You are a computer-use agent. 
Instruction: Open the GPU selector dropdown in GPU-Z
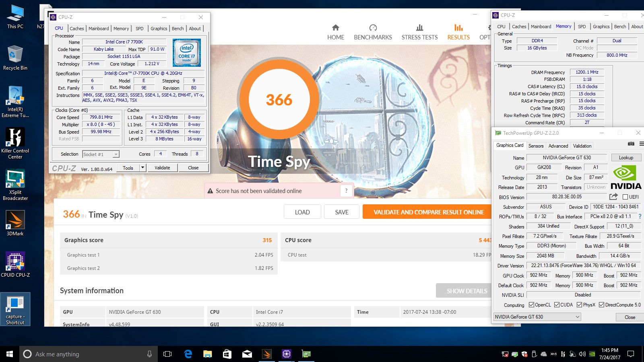pos(537,317)
